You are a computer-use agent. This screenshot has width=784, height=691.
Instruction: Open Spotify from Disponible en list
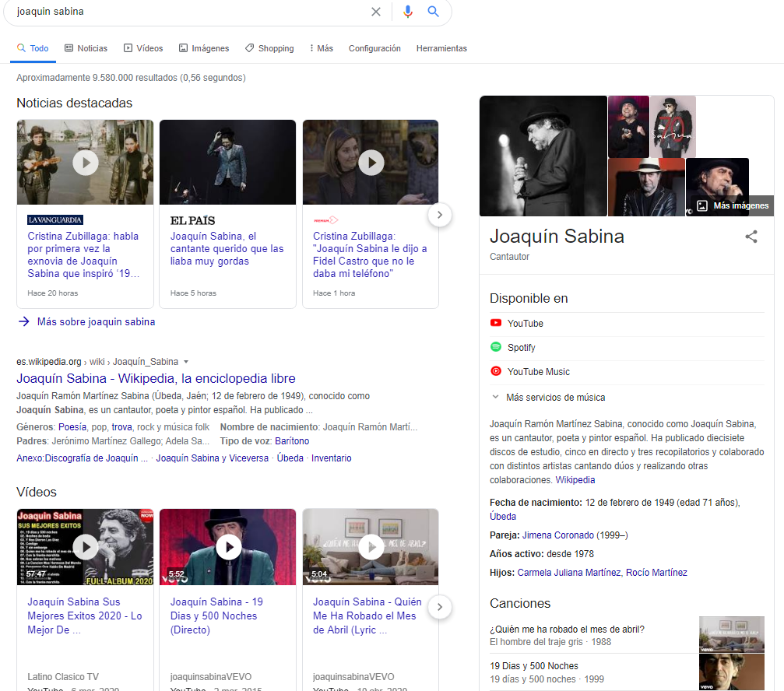coord(521,347)
